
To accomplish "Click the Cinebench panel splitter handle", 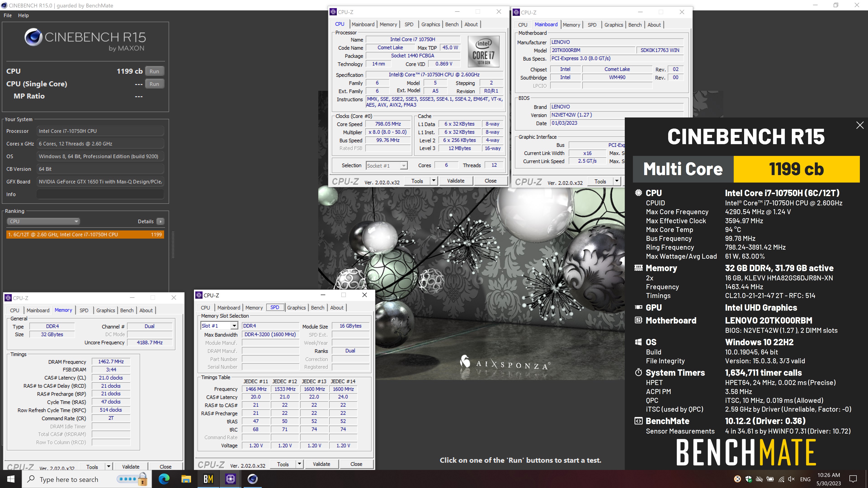I will 173,244.
